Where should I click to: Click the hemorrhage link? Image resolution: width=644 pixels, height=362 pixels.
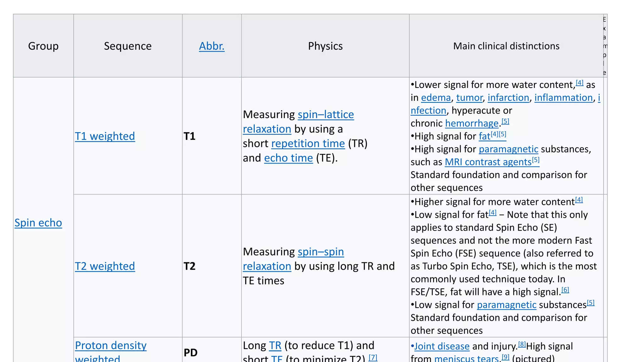[472, 123]
